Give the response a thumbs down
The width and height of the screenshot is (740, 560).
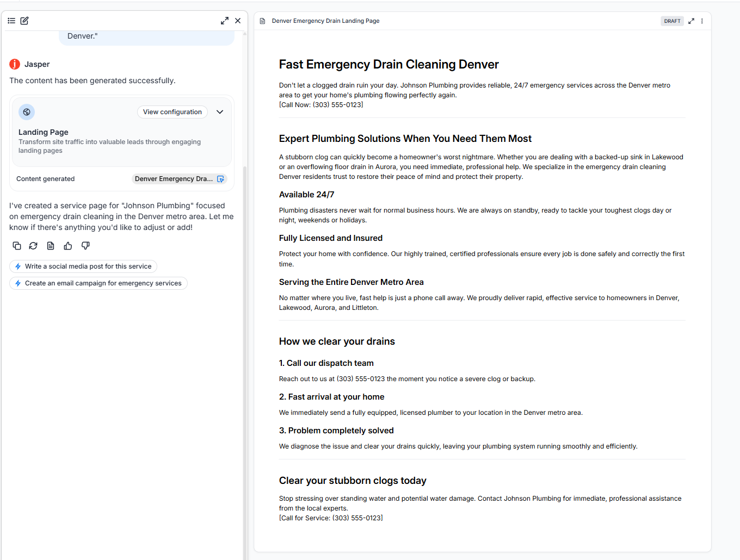pos(85,246)
